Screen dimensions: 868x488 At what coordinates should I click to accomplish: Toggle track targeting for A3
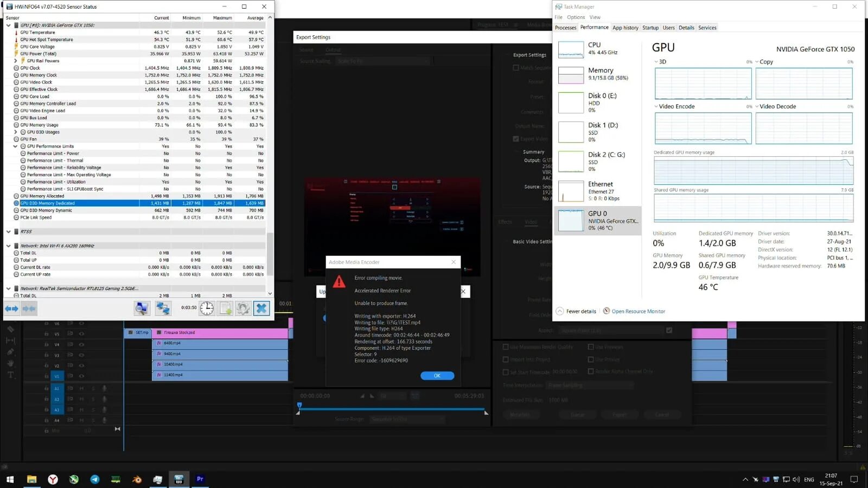[56, 409]
